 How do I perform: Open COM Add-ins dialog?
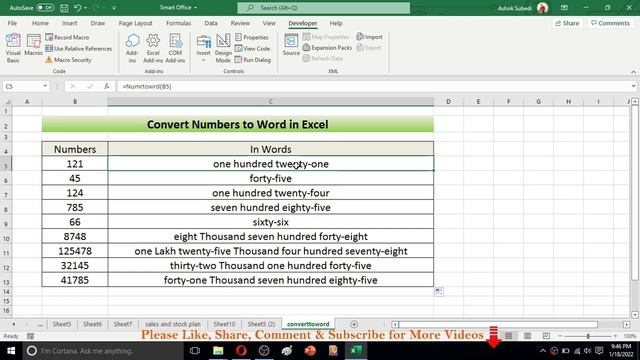(x=175, y=48)
